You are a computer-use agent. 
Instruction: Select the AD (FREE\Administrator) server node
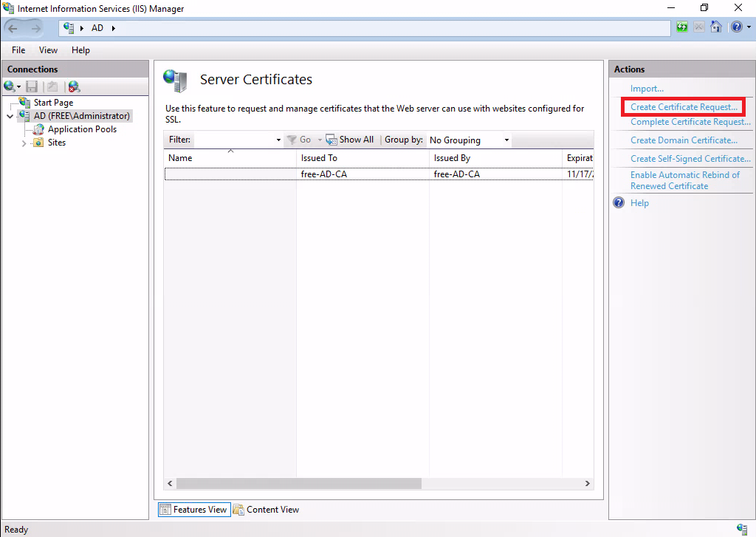point(81,116)
